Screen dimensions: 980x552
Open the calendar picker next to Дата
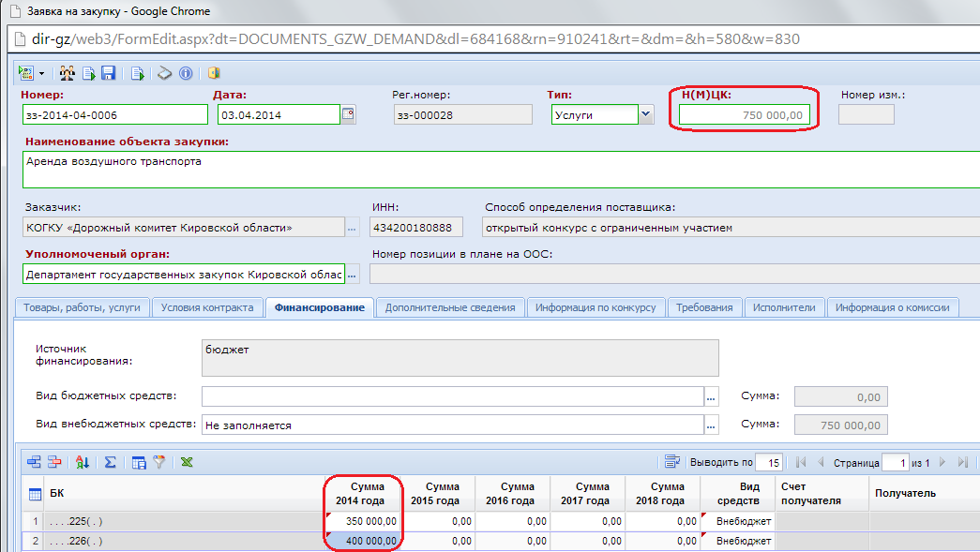(x=349, y=114)
